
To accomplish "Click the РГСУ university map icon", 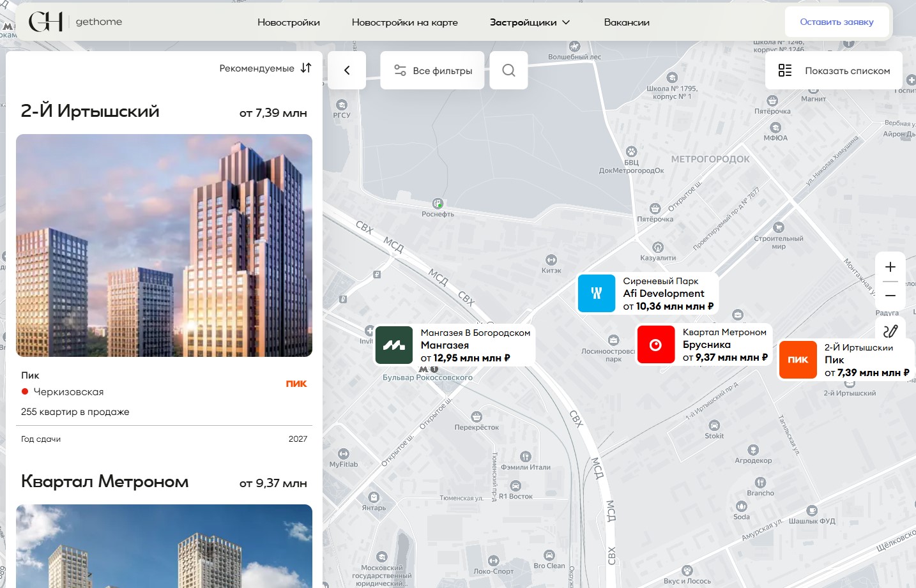I will tap(342, 105).
